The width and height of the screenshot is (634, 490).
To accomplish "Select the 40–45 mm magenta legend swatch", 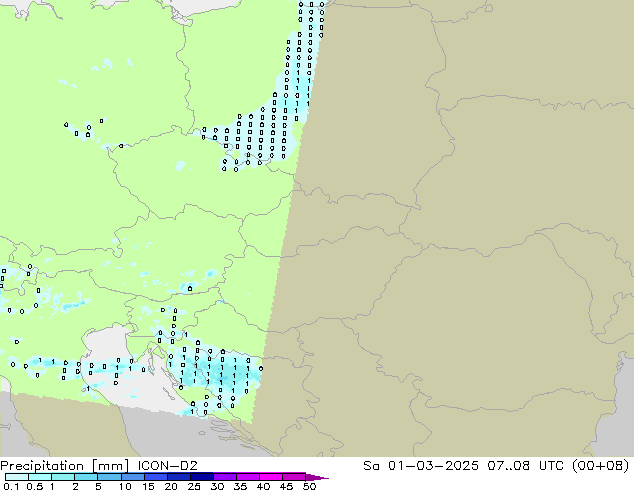I will 271,477.
